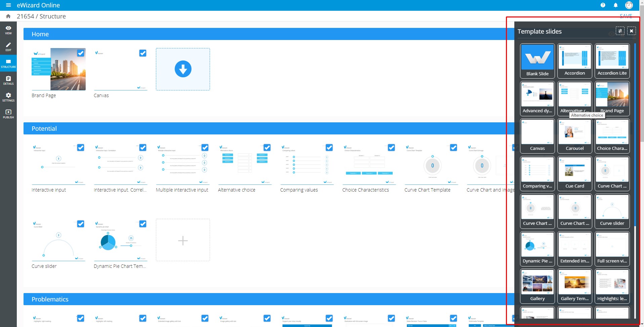644x327 pixels.
Task: Open the user profile avatar
Action: coord(629,5)
